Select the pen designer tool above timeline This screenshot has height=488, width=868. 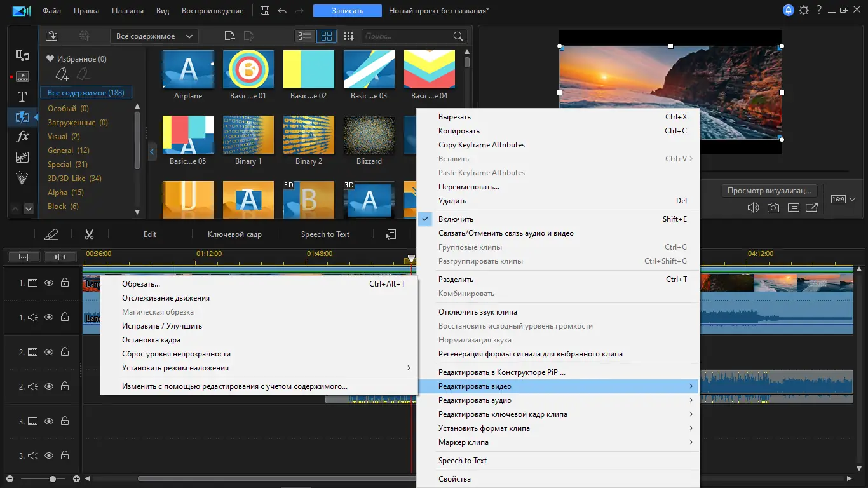[51, 234]
